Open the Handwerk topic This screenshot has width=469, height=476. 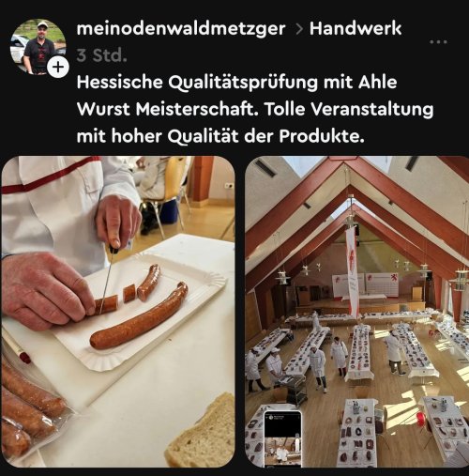(x=356, y=28)
